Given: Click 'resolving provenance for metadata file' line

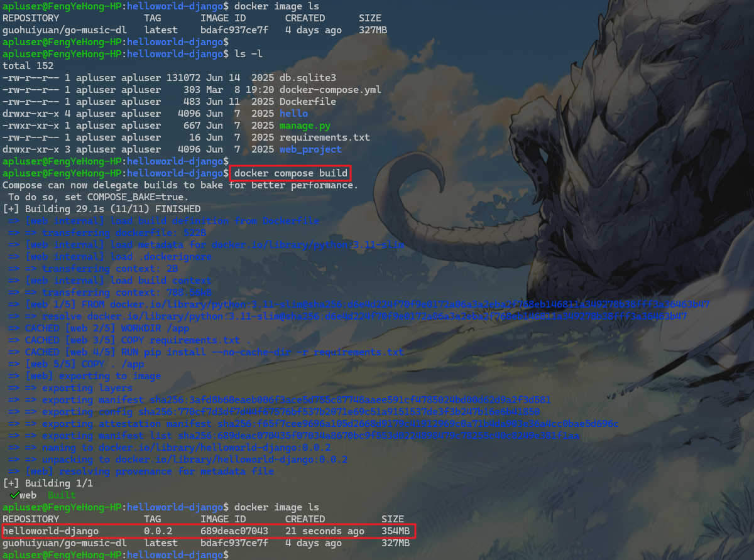Looking at the screenshot, I should 141,471.
